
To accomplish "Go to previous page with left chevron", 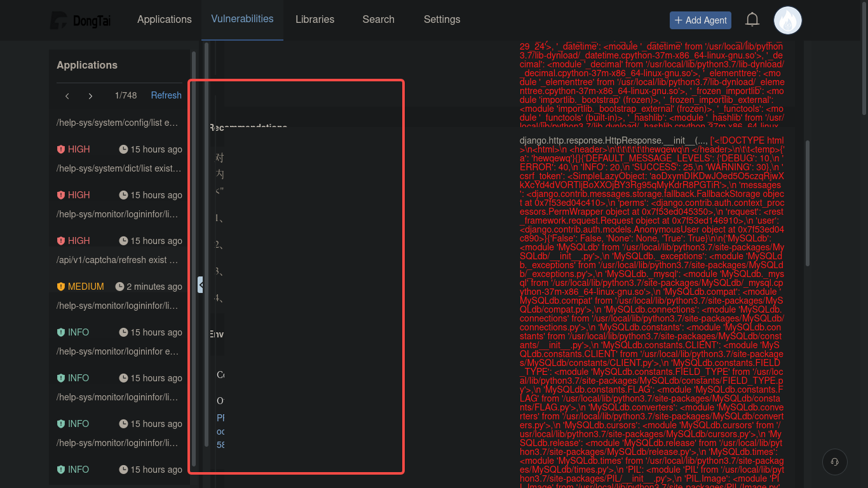I will (67, 95).
